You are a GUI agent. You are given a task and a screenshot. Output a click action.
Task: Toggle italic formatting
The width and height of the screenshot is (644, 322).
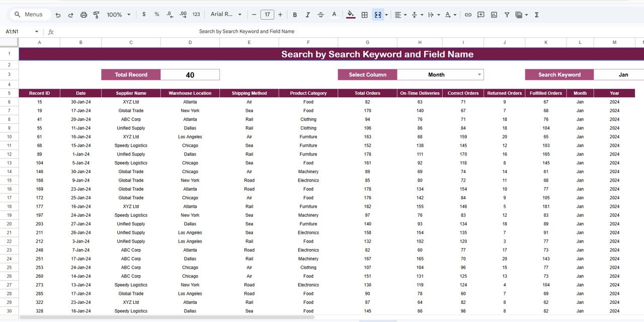[x=307, y=15]
